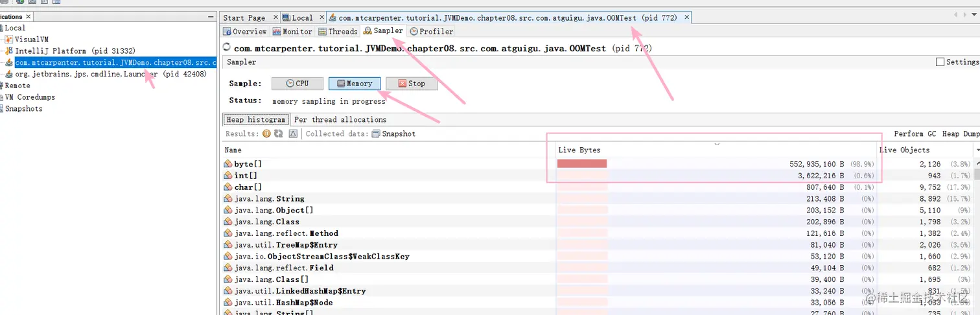Click the 807,640 B live bytes value
Viewport: 980px width, 315px height.
tap(826, 187)
